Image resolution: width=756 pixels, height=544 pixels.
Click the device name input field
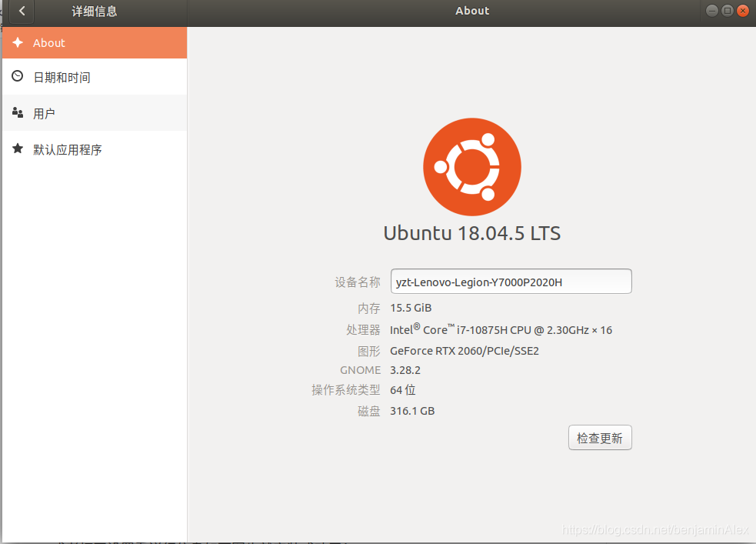tap(511, 281)
